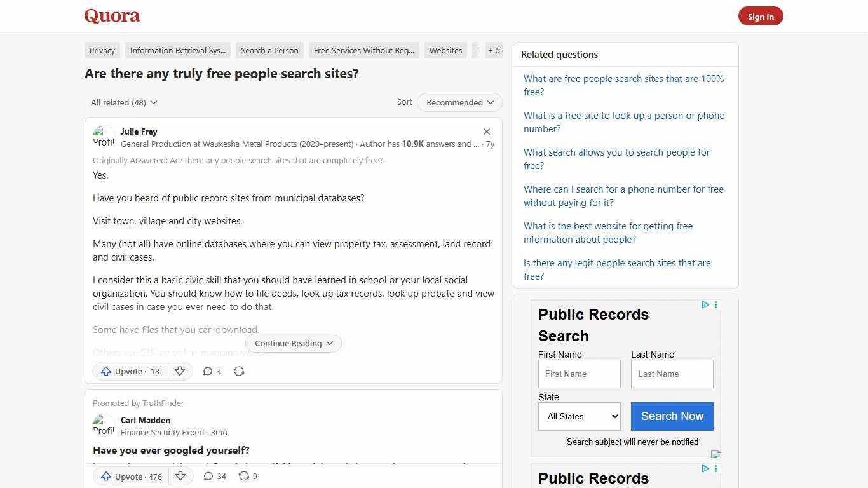Dismiss Julie Frey's answer

(486, 132)
